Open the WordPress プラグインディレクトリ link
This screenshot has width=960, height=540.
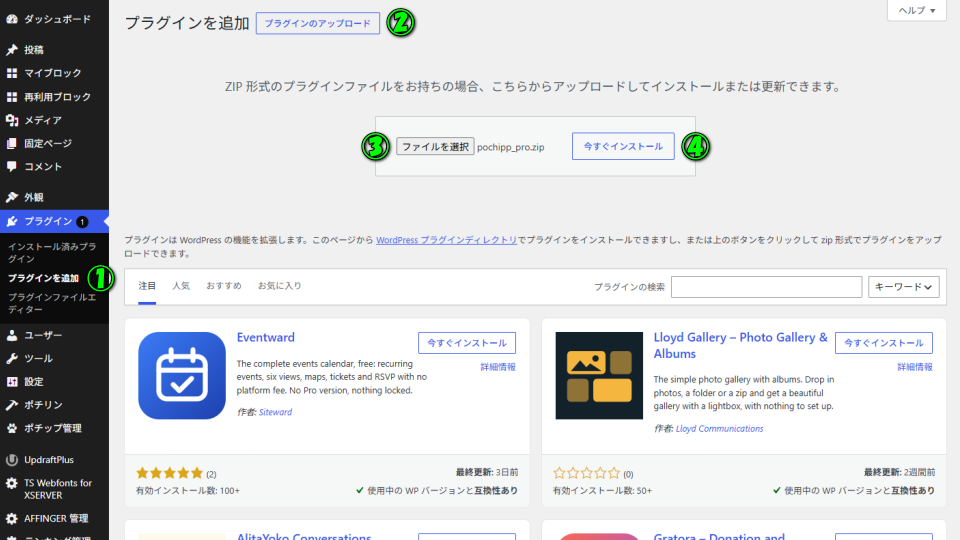tap(446, 240)
